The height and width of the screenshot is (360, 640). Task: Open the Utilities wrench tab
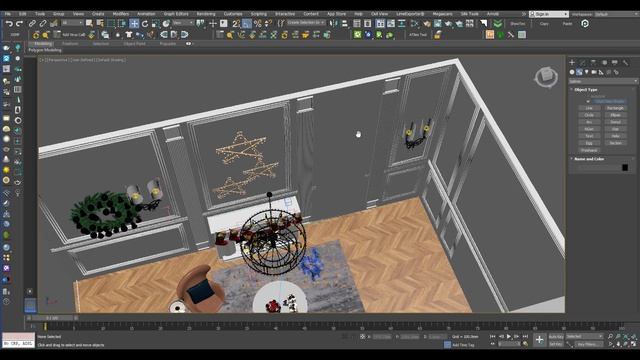pos(625,62)
